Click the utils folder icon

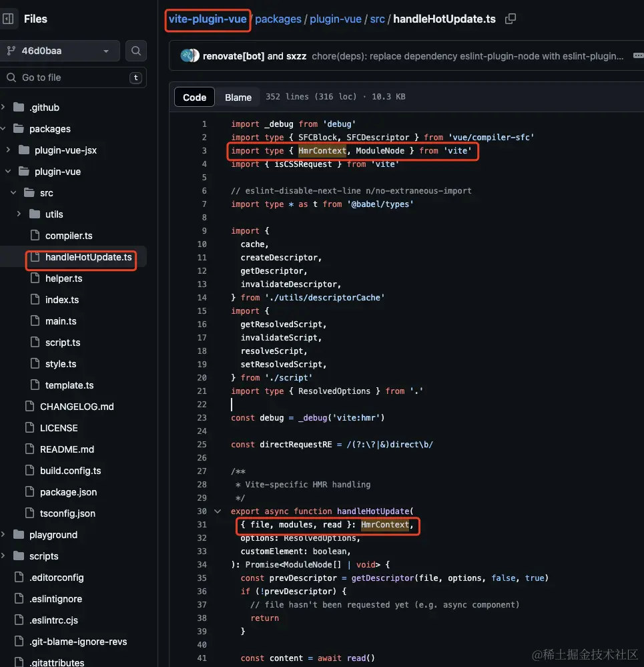(35, 214)
